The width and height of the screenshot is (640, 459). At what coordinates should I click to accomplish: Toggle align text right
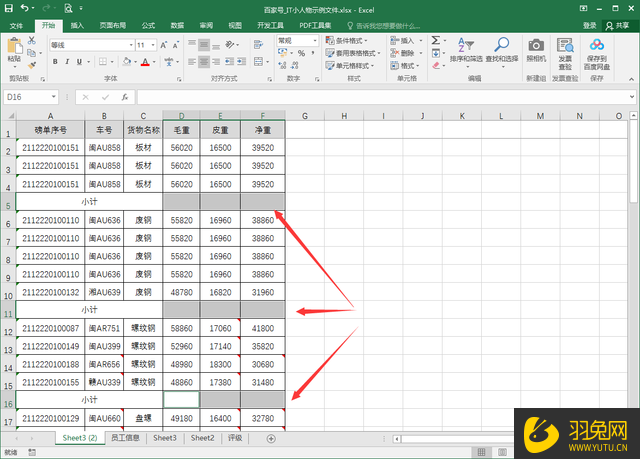[x=216, y=62]
